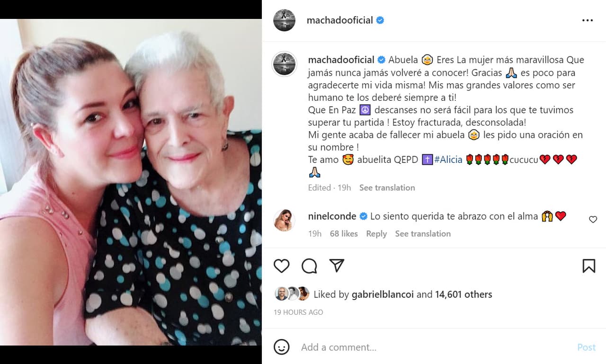Viewport: 606px width, 364px height.
Task: Open the list of 14,601 likes
Action: [x=463, y=294]
